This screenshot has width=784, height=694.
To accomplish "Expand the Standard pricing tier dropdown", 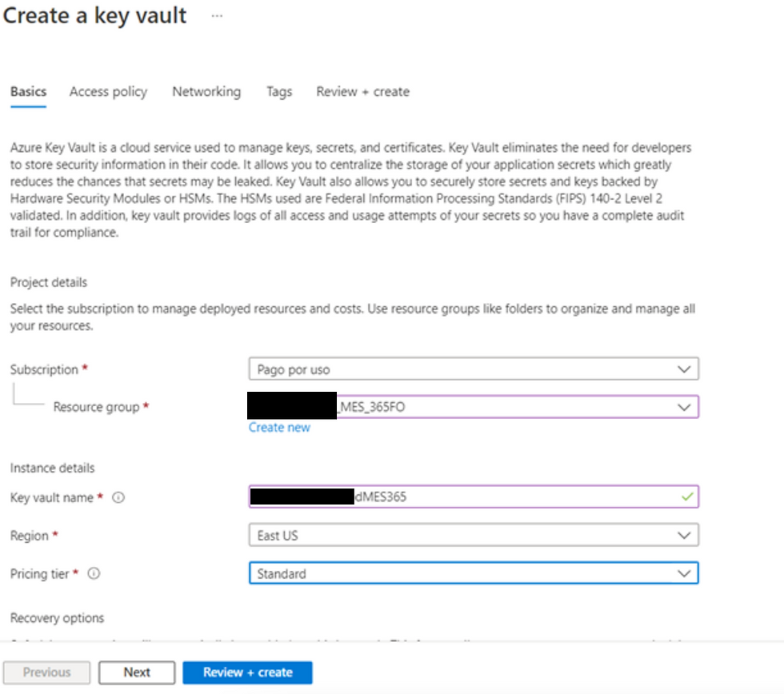I will click(474, 573).
